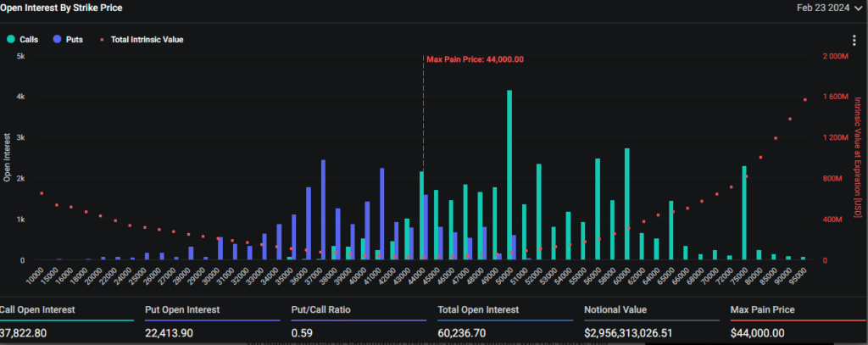This screenshot has width=868, height=345.
Task: Click the Put Open Interest heading
Action: pos(182,309)
